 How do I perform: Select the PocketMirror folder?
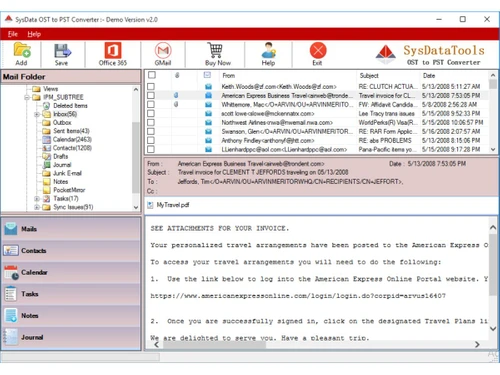69,190
